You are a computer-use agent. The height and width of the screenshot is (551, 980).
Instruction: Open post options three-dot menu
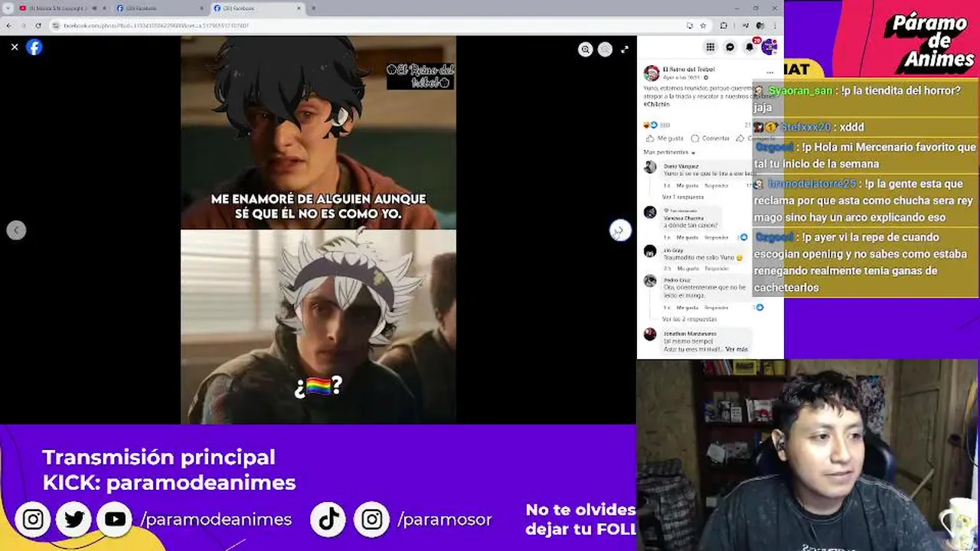click(x=770, y=73)
